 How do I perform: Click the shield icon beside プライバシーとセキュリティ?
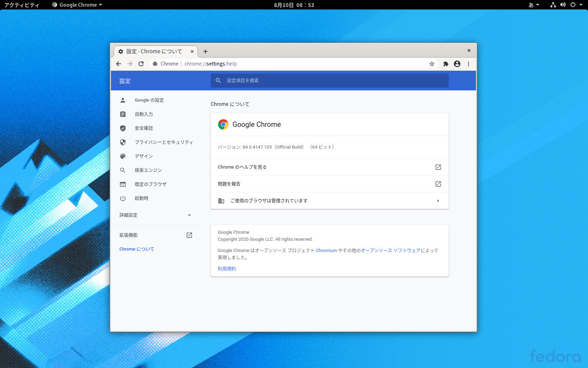pos(123,142)
